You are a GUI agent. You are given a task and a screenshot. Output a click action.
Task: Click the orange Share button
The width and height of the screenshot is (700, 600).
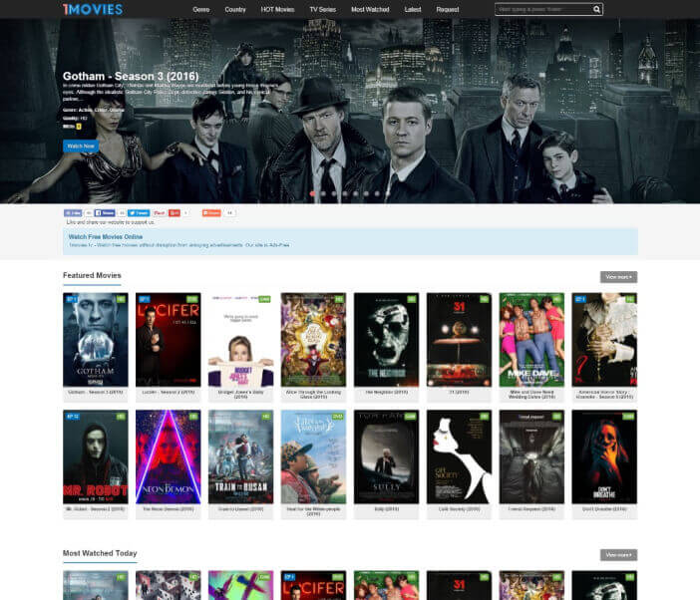pos(210,213)
